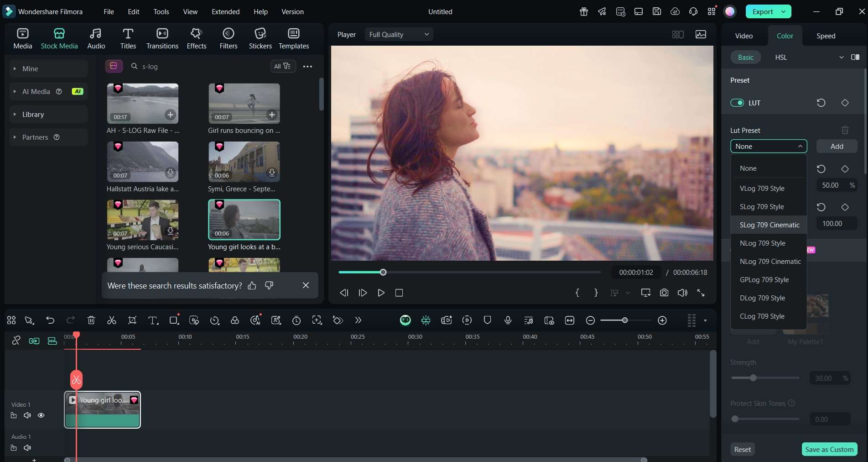Viewport: 868px width, 462px height.
Task: Open the Filters panel
Action: click(x=228, y=38)
